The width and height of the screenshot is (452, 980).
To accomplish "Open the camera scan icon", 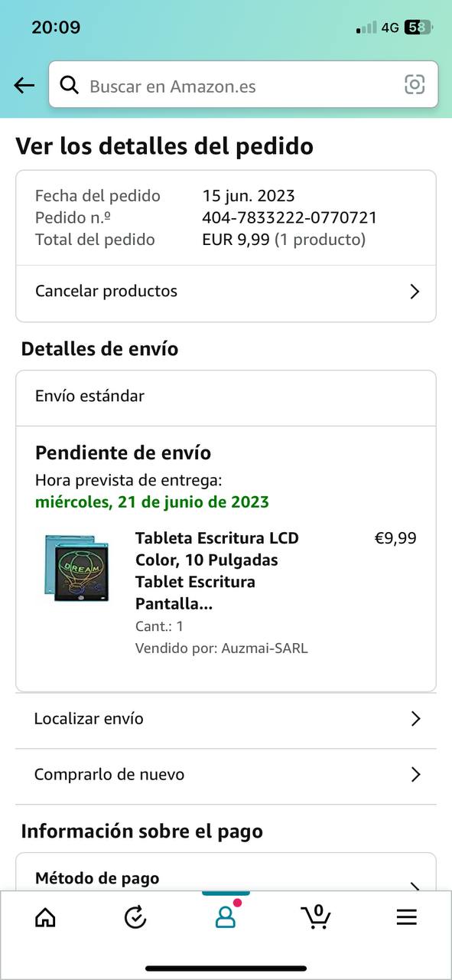I will click(415, 84).
